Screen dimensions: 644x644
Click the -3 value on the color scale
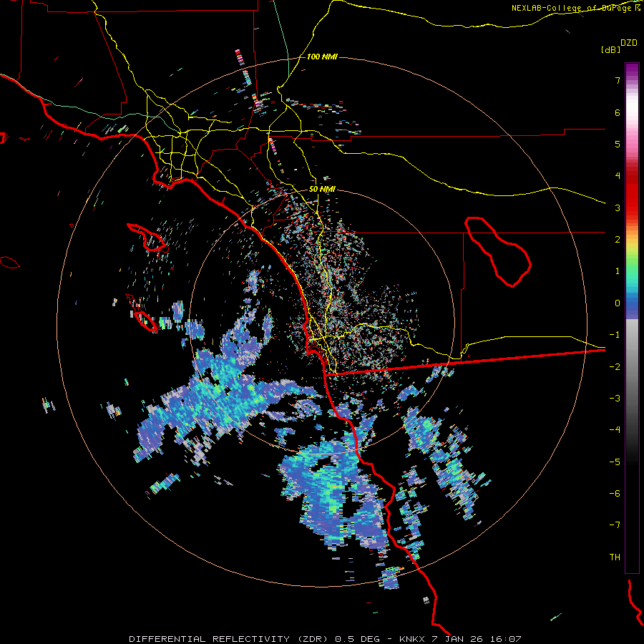point(615,399)
